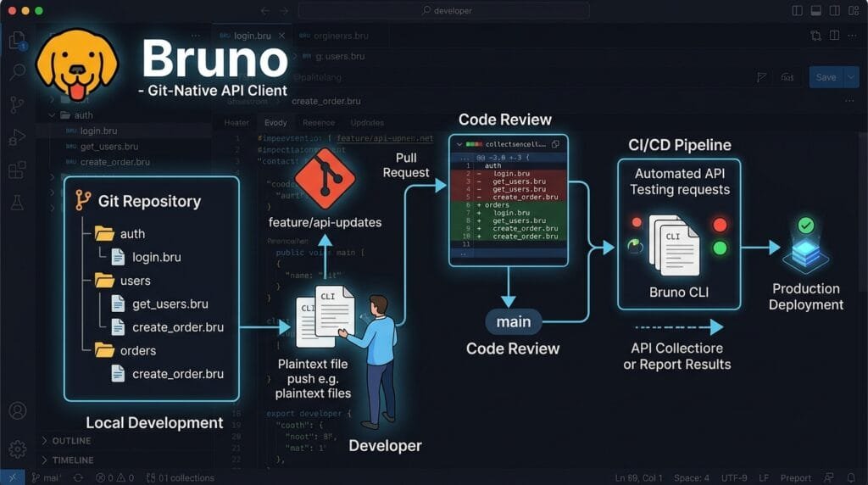Click the synchronize changes icon

(x=78, y=477)
